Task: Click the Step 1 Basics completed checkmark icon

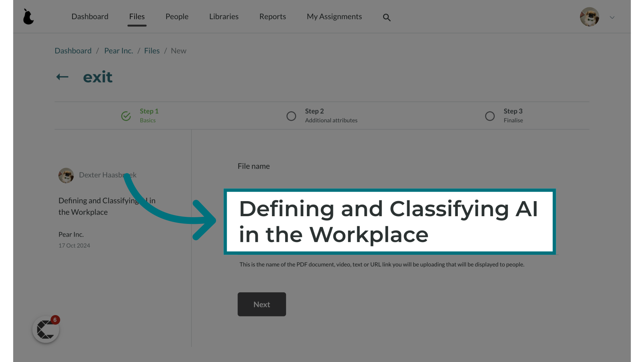Action: pyautogui.click(x=126, y=115)
